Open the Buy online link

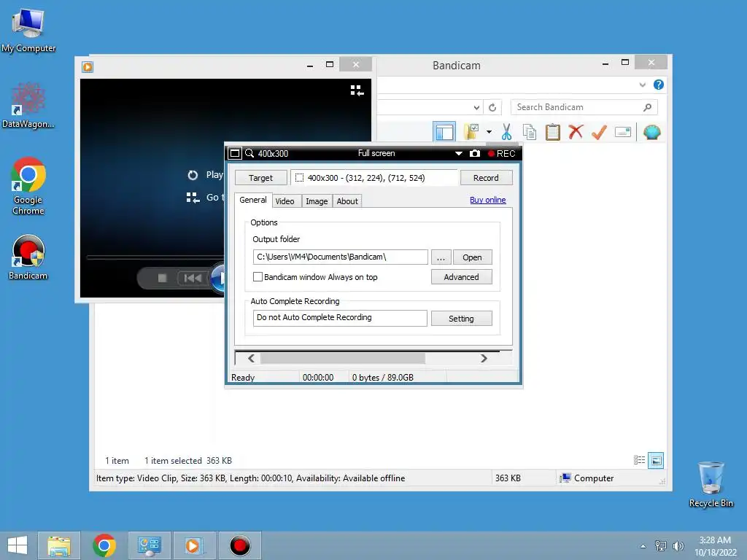coord(488,200)
